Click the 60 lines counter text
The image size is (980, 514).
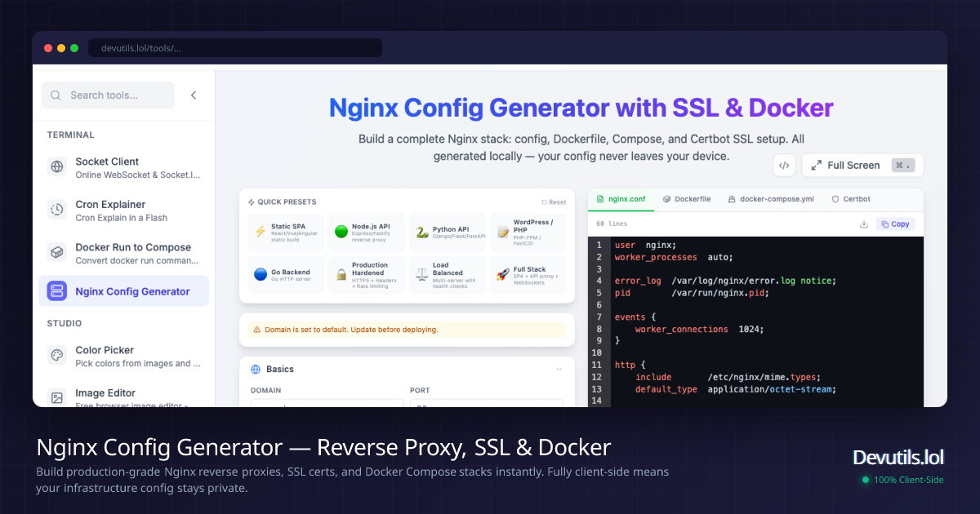[612, 224]
